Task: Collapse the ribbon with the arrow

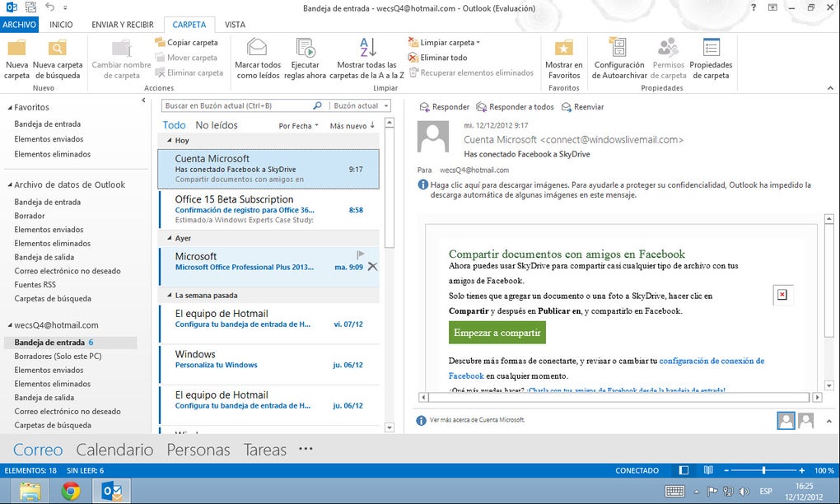Action: [830, 88]
